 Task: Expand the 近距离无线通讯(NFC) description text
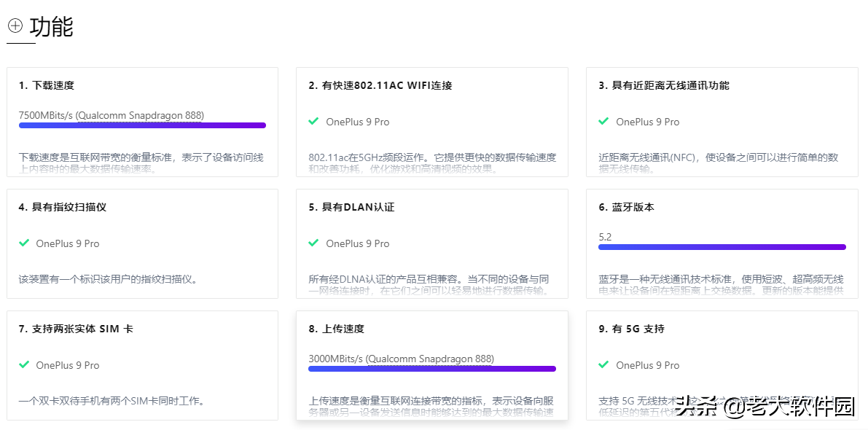(x=719, y=163)
